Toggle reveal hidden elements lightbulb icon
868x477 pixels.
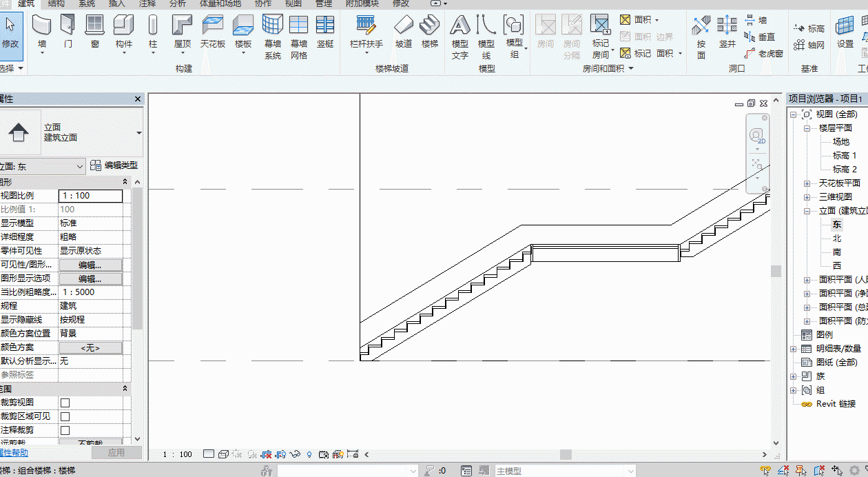pos(309,454)
